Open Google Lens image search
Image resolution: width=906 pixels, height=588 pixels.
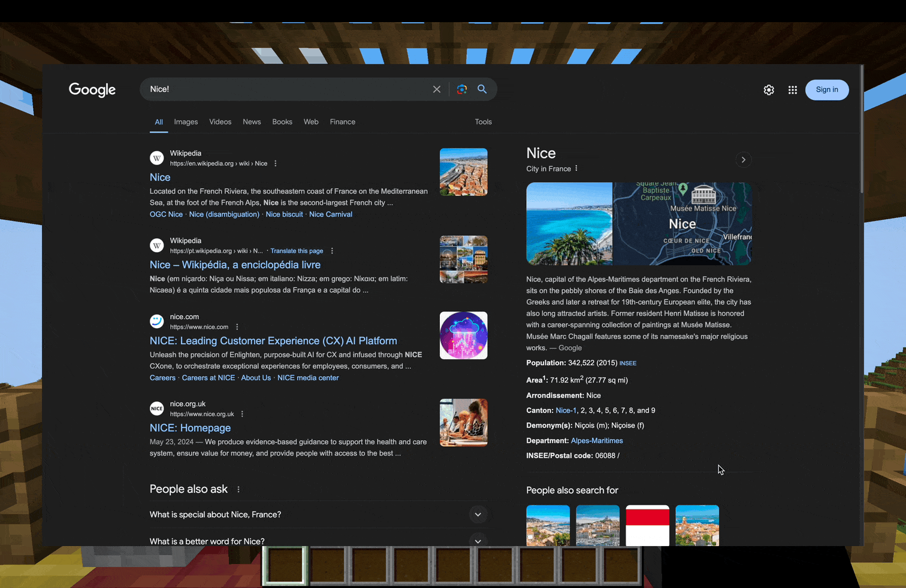point(461,89)
